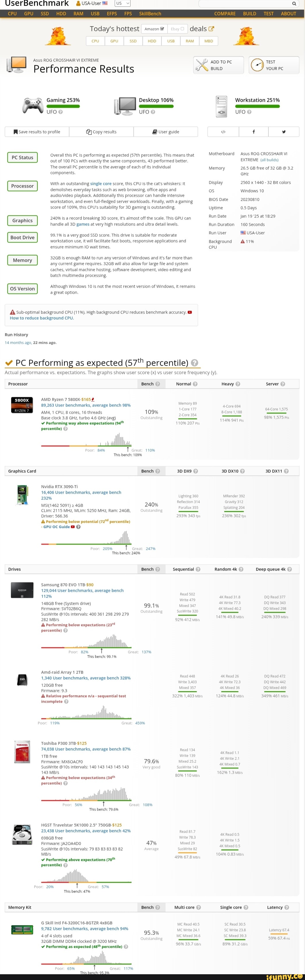This screenshot has height=980, width=305.
Task: Click question mark beside Latency header
Action: (x=286, y=907)
